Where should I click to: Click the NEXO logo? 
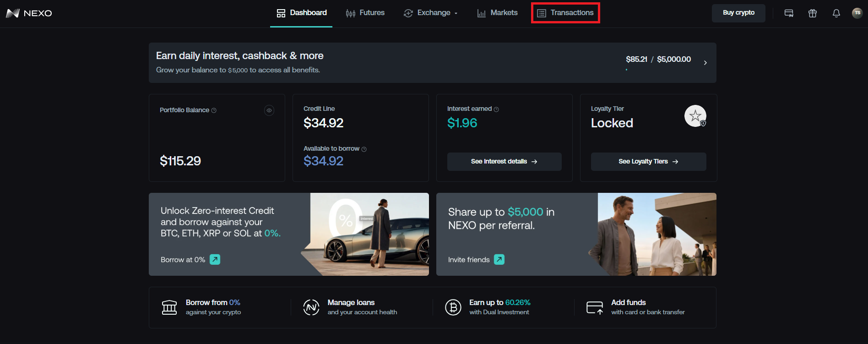tap(29, 13)
